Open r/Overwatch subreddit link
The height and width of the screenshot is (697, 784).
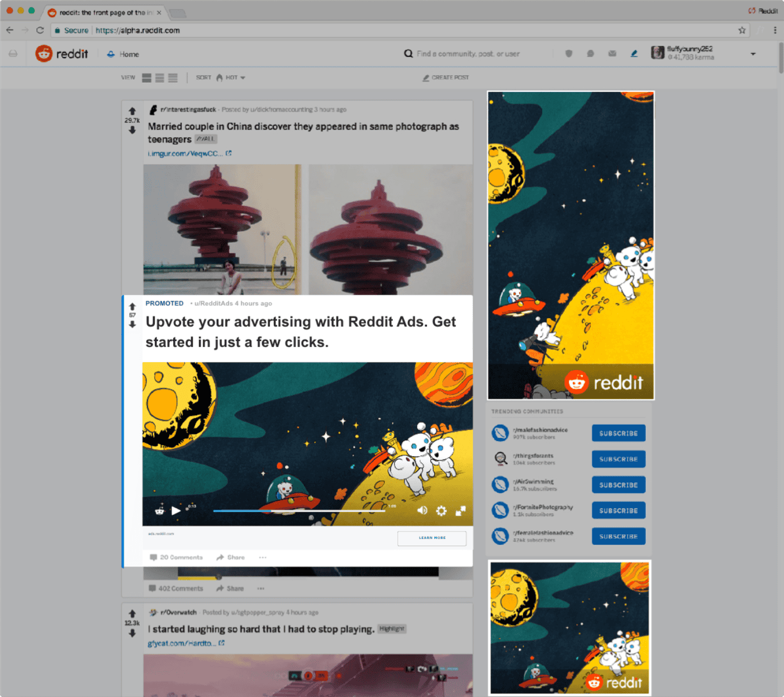pyautogui.click(x=178, y=613)
